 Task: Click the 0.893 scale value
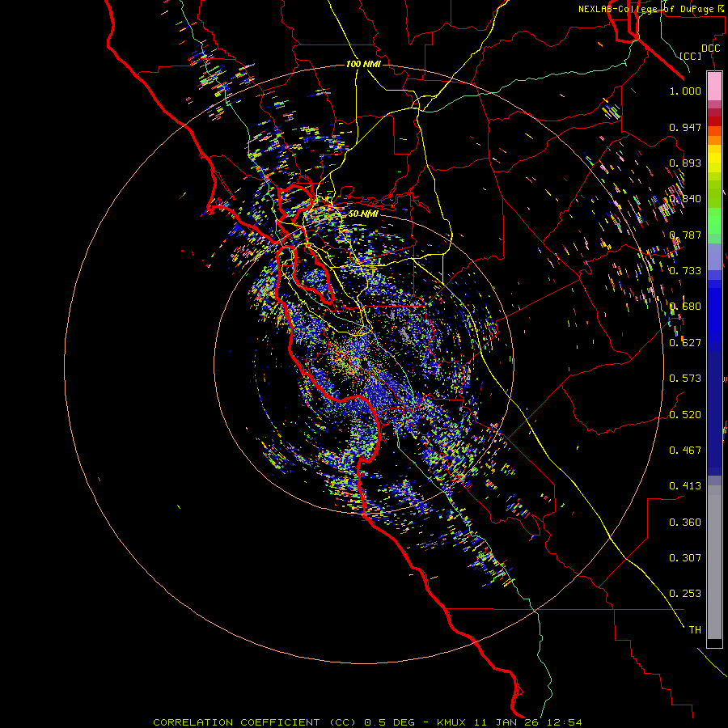(x=685, y=163)
